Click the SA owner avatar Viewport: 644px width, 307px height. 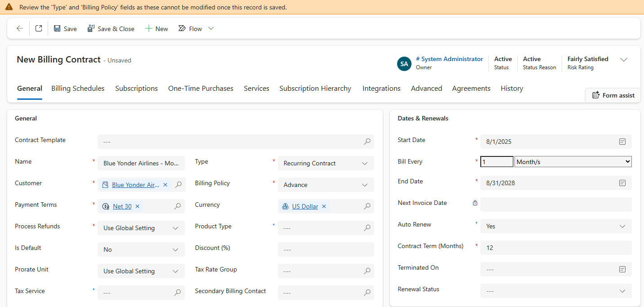(x=404, y=64)
